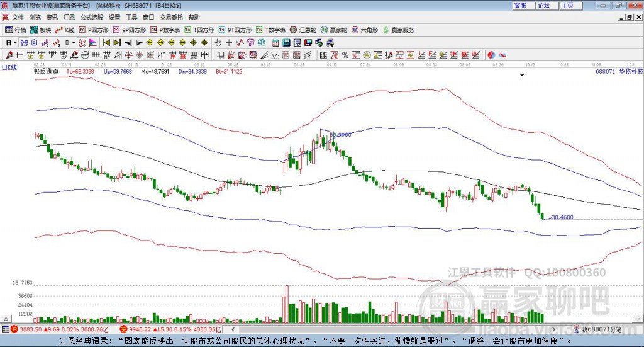Open the 六角形 hexagon tool

pyautogui.click(x=365, y=30)
